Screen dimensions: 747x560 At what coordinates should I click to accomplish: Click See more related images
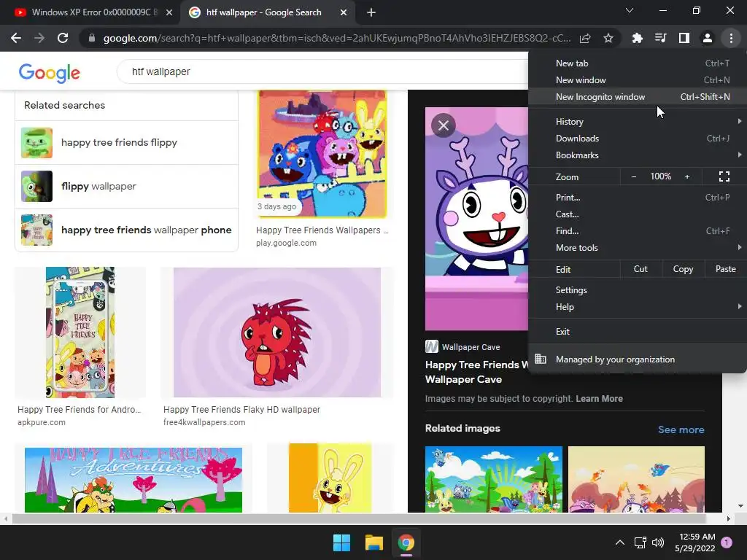point(681,429)
